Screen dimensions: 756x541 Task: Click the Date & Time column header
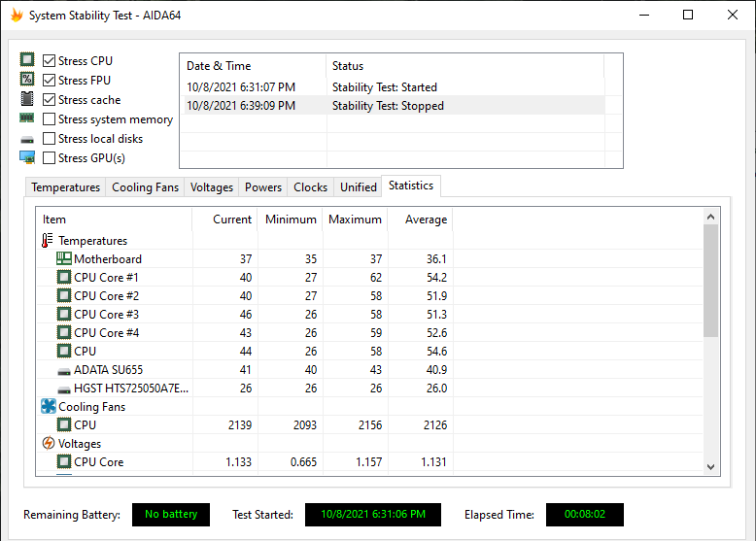coord(253,65)
